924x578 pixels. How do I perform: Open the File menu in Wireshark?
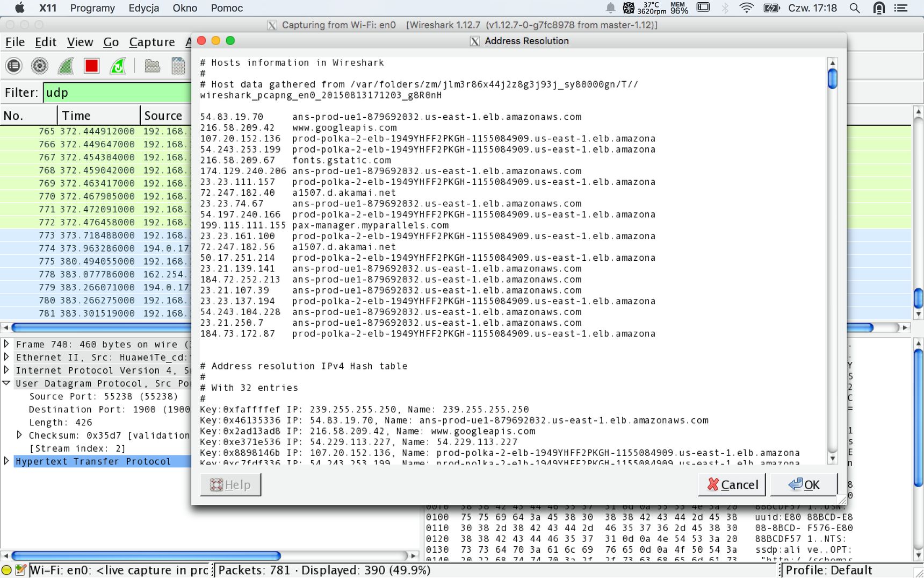click(x=15, y=42)
